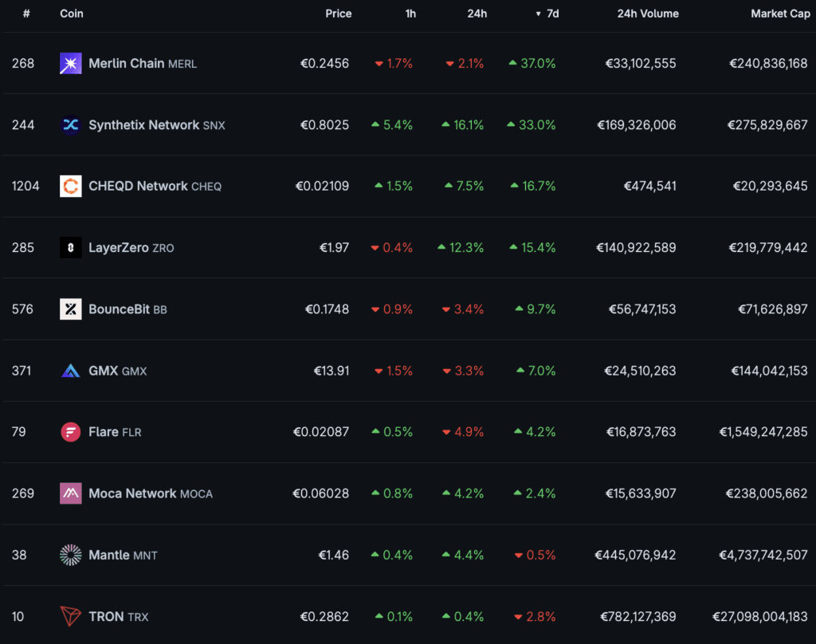816x644 pixels.
Task: Open the GMX coin page
Action: coord(118,371)
